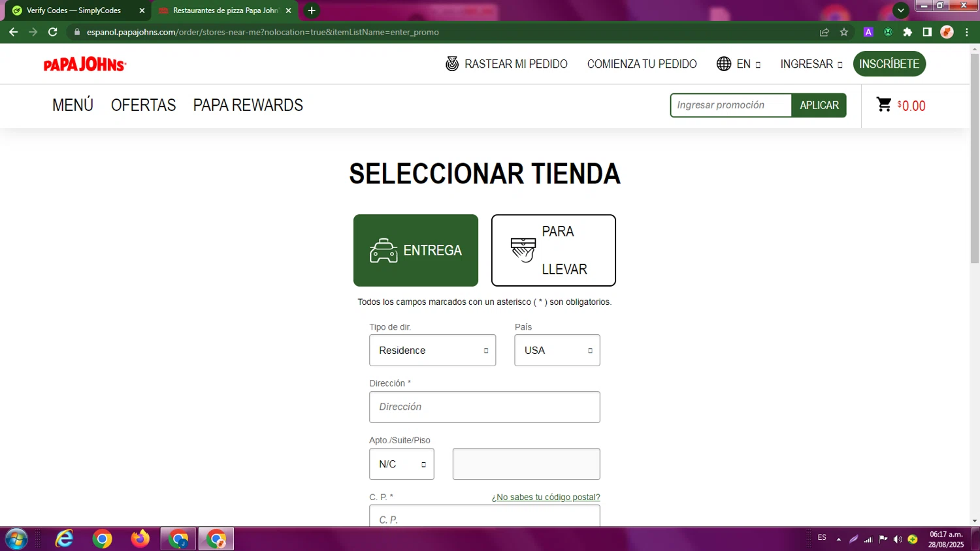Launch Internet Explorer from taskbar
The height and width of the screenshot is (551, 980).
click(64, 539)
